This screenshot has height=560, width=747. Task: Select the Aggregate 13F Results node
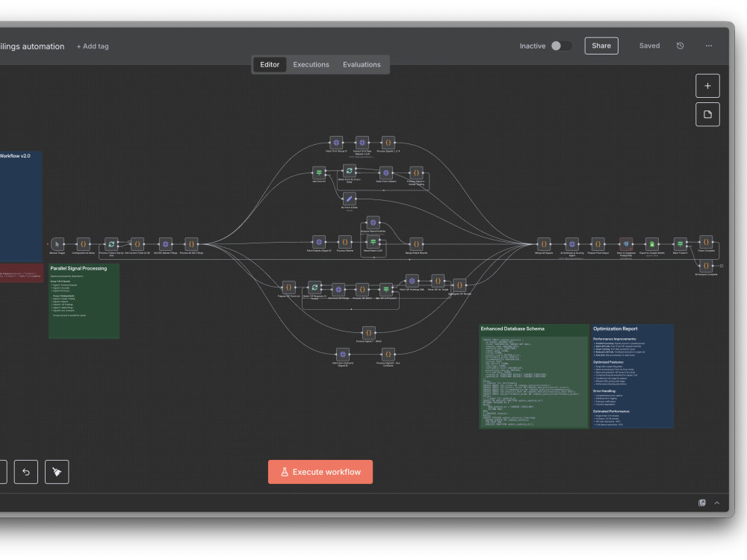[x=459, y=285]
